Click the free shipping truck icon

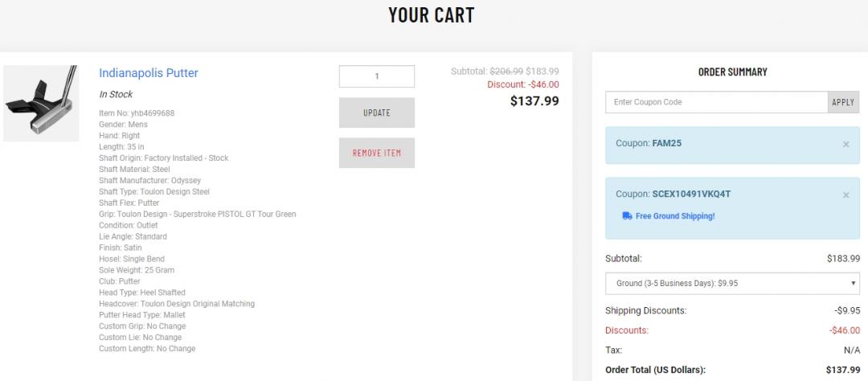pyautogui.click(x=627, y=215)
